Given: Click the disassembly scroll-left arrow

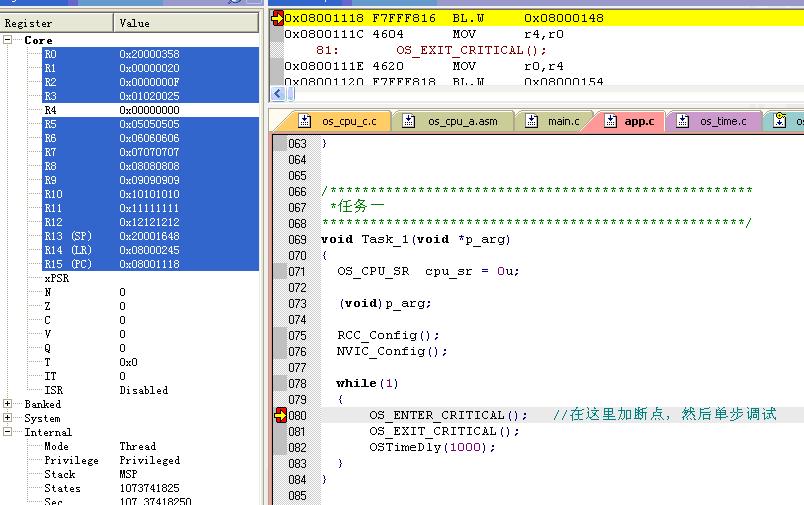Looking at the screenshot, I should (277, 94).
